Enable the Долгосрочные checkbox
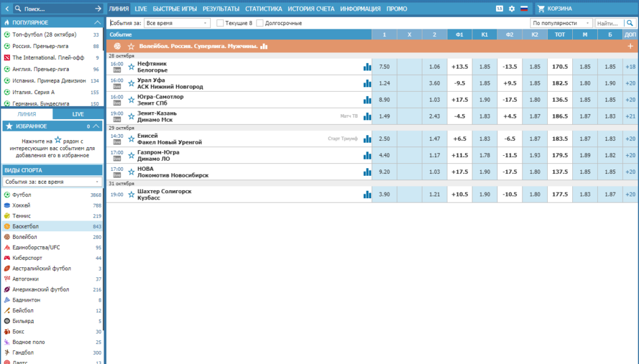639x364 pixels. point(260,23)
